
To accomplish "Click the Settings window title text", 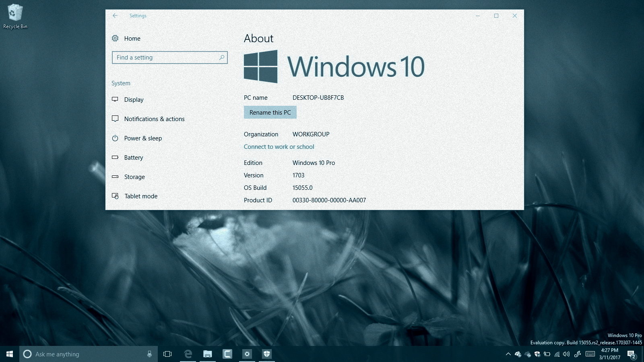I will pyautogui.click(x=138, y=16).
